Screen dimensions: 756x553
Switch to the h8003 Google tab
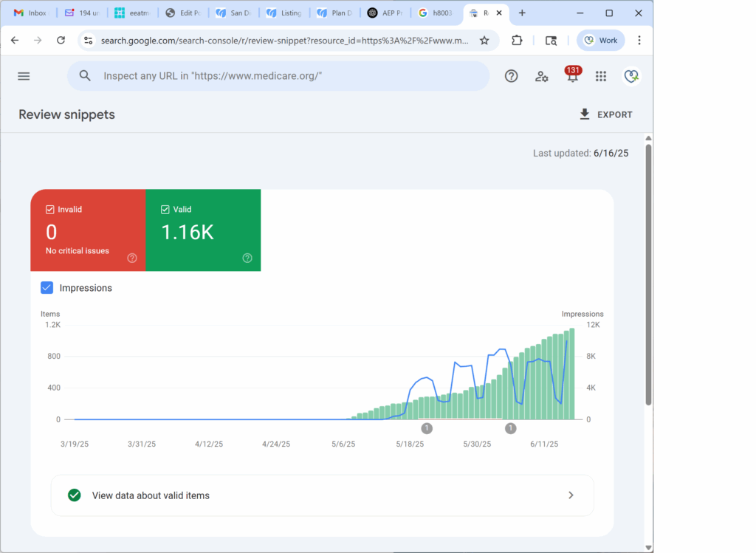click(437, 13)
